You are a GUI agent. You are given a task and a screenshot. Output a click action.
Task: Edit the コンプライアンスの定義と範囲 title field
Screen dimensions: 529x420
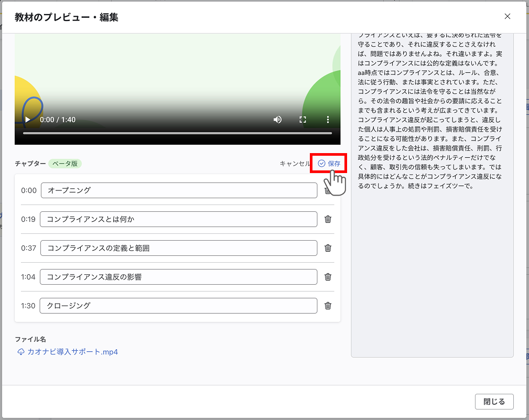tap(178, 248)
